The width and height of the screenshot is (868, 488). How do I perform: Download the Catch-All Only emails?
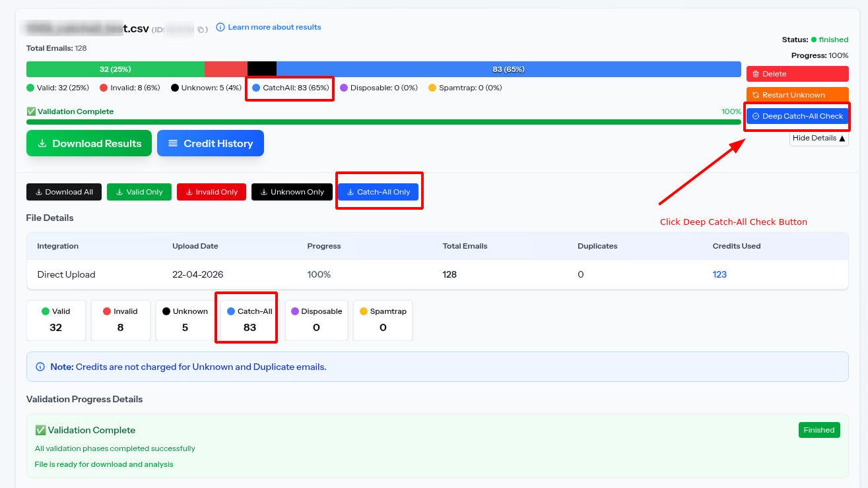pyautogui.click(x=378, y=192)
